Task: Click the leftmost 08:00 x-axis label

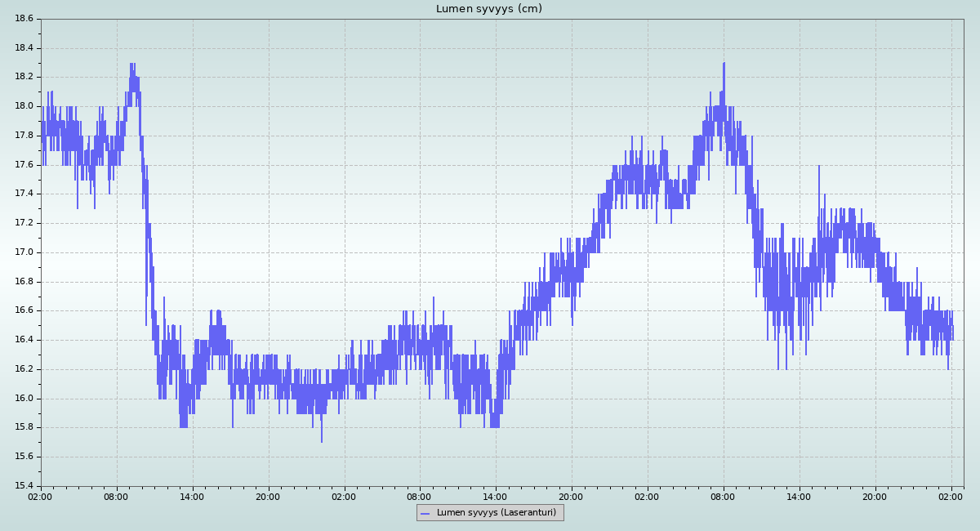Action: 116,497
